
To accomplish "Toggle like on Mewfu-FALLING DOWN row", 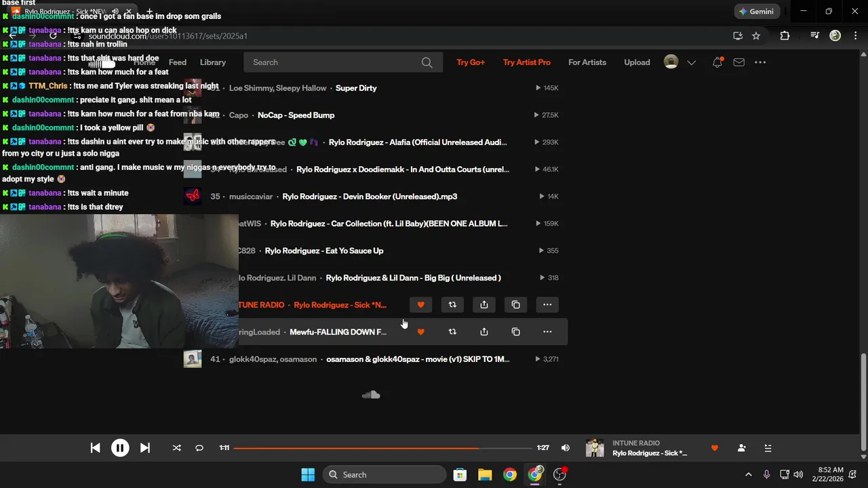I will tap(420, 332).
